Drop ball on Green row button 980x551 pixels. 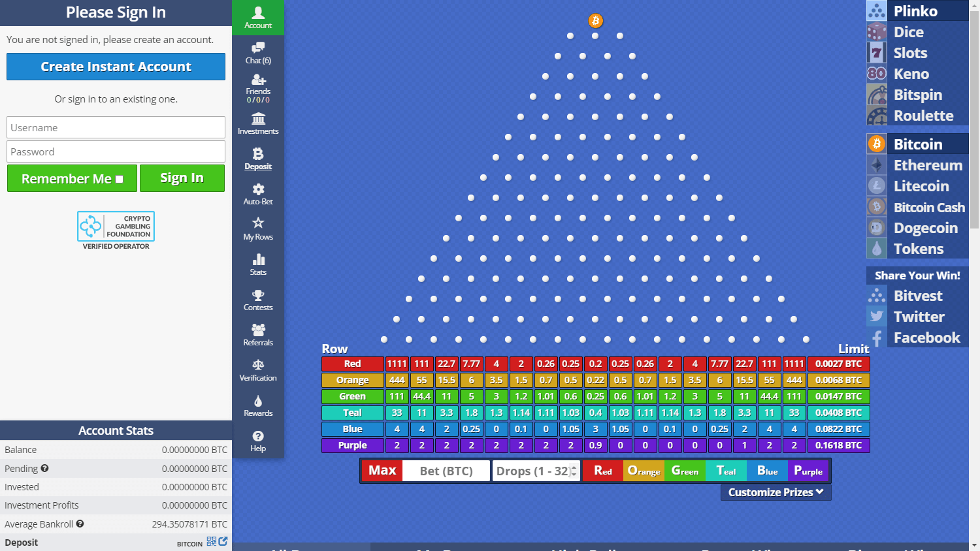(x=685, y=471)
